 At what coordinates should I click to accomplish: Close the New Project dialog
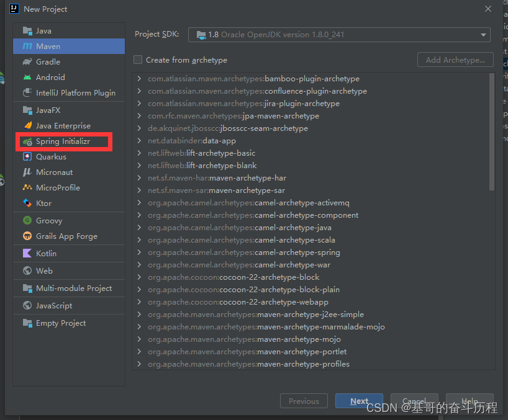coord(488,9)
